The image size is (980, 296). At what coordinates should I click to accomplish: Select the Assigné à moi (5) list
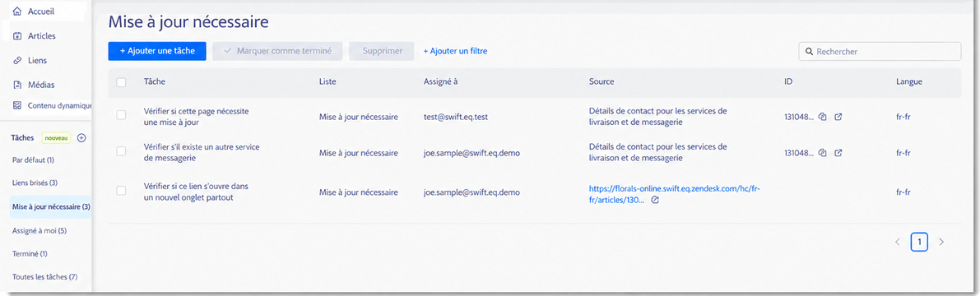pyautogui.click(x=39, y=230)
